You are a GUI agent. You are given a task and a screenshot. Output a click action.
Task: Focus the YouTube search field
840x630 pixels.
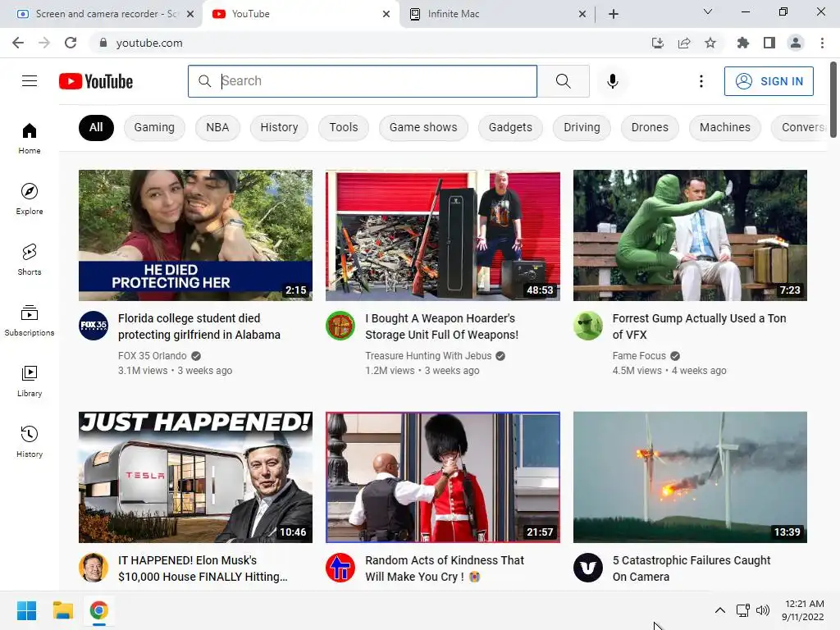363,81
